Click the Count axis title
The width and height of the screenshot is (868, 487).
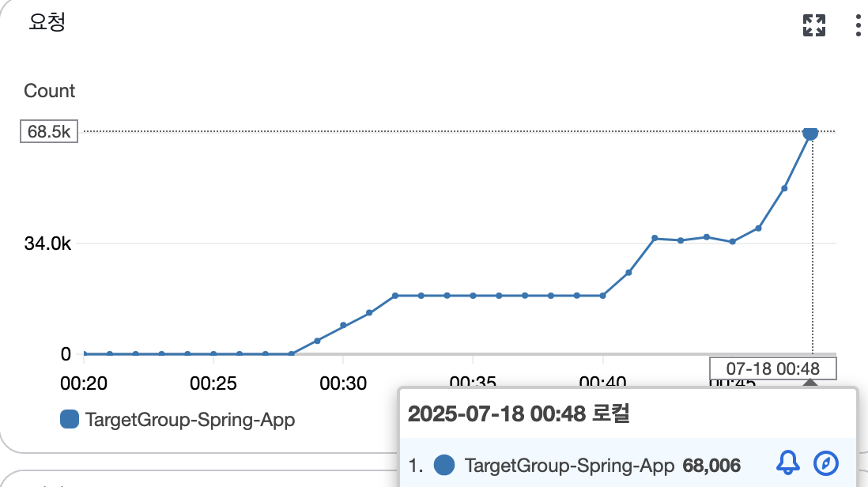pyautogui.click(x=49, y=91)
